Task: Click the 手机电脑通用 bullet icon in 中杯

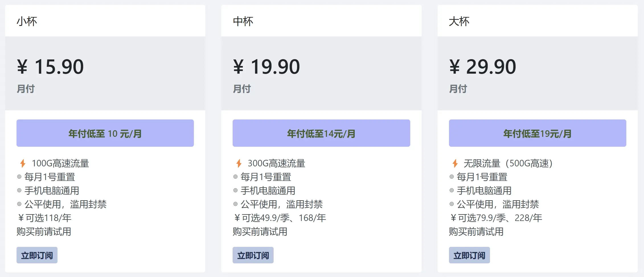Action: coord(235,190)
